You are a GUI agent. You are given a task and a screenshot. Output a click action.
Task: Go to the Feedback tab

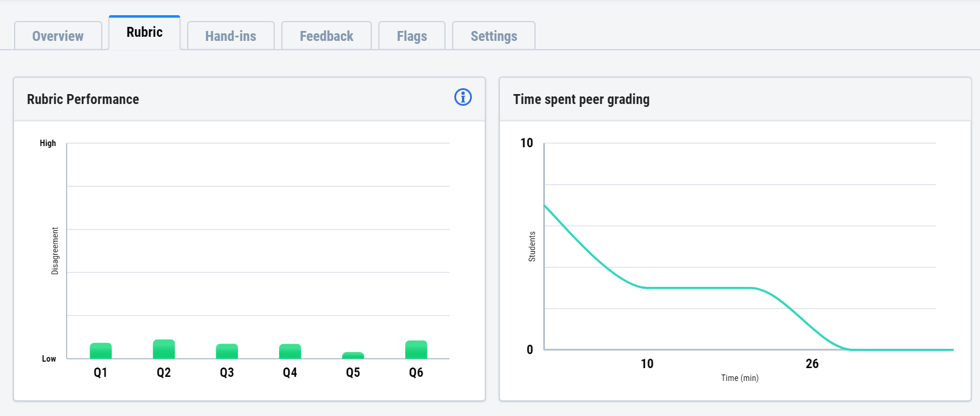click(326, 36)
